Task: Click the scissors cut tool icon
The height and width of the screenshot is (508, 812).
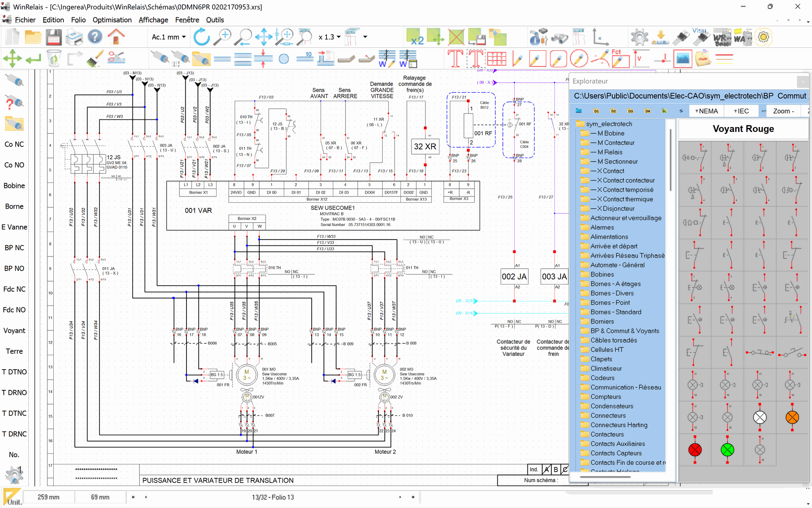Action: [x=116, y=58]
